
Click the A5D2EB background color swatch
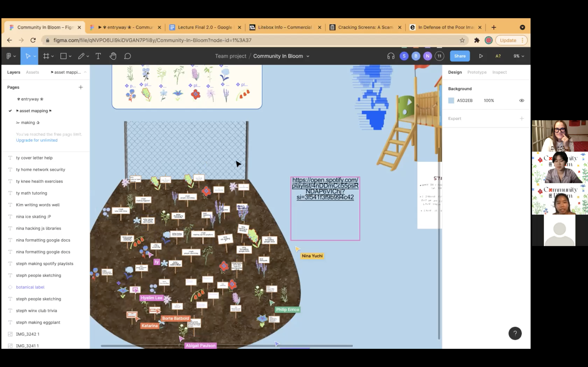pyautogui.click(x=451, y=100)
